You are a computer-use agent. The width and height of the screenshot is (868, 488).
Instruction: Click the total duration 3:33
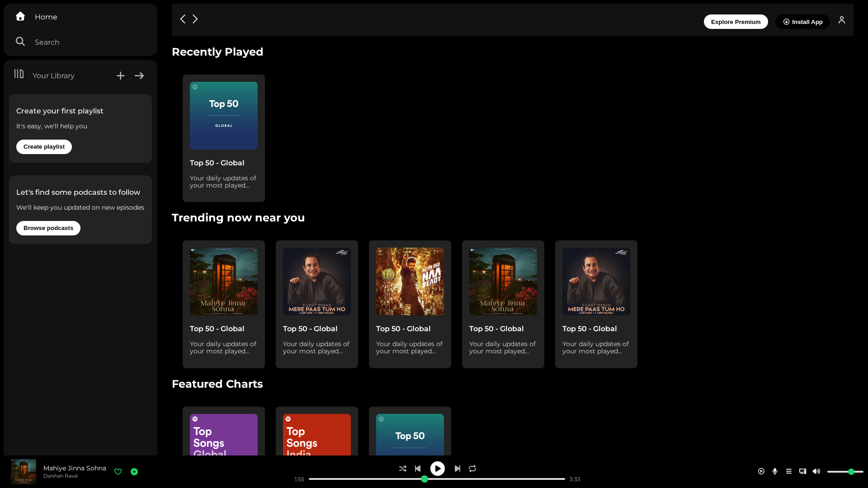click(575, 479)
